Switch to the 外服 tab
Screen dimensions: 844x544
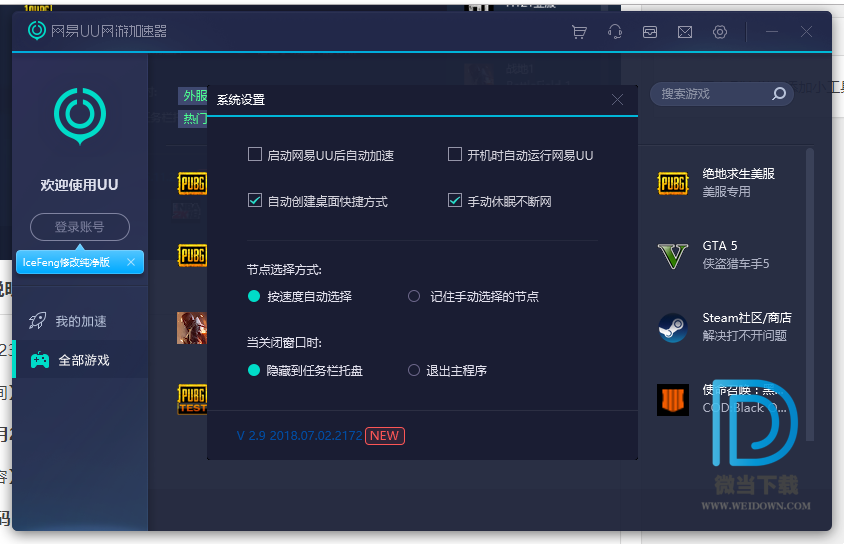point(193,96)
